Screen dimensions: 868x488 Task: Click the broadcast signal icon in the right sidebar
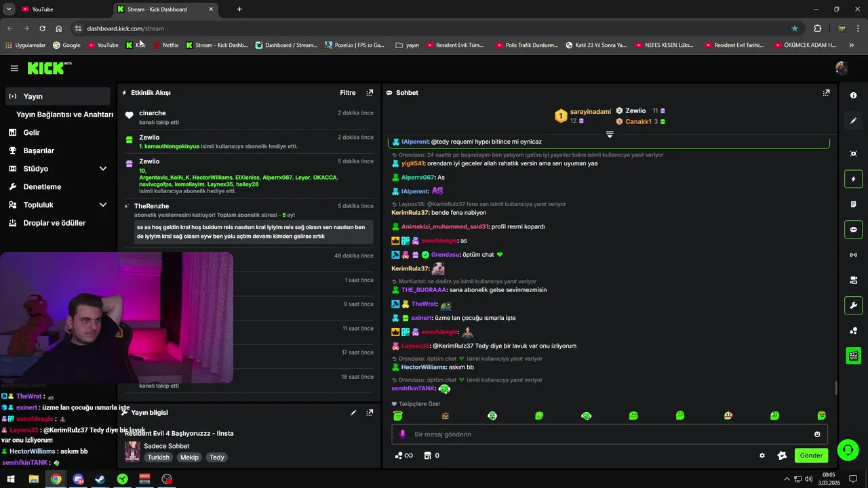point(853,255)
